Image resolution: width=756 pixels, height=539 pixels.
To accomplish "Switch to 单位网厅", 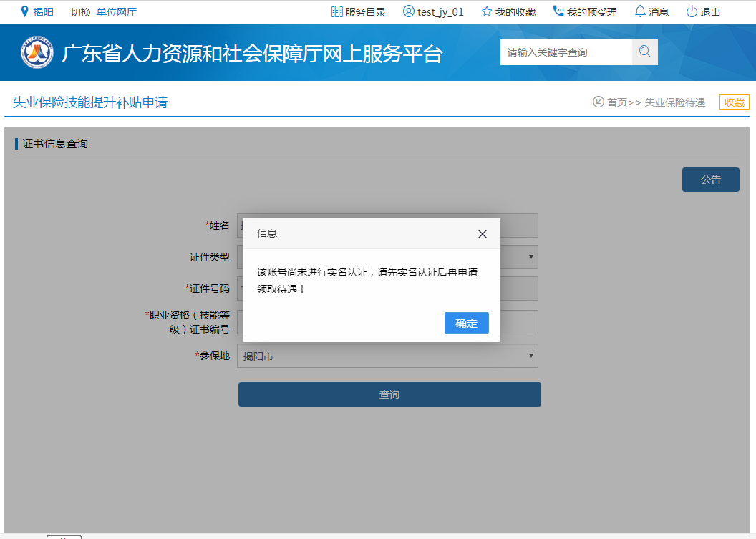I will pyautogui.click(x=117, y=12).
